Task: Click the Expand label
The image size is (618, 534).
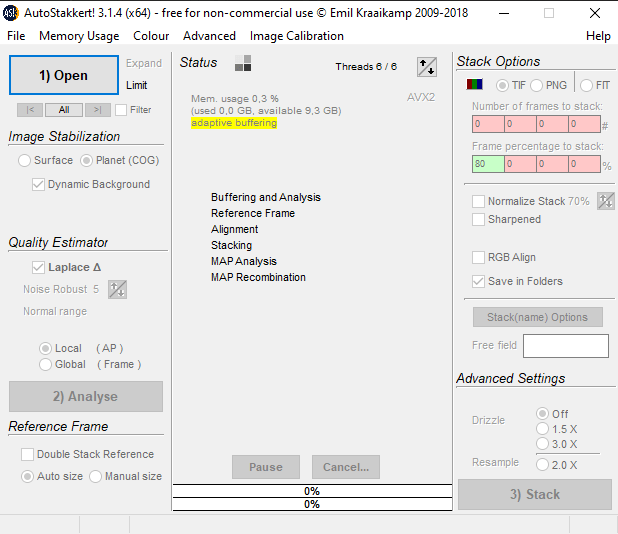Action: click(144, 63)
